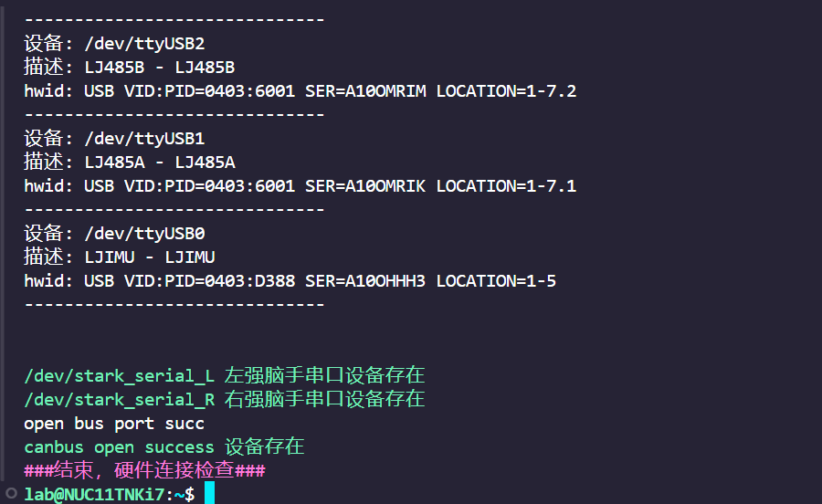The height and width of the screenshot is (504, 822).
Task: Click the LOCATION=1-7.2 text
Action: tap(506, 91)
